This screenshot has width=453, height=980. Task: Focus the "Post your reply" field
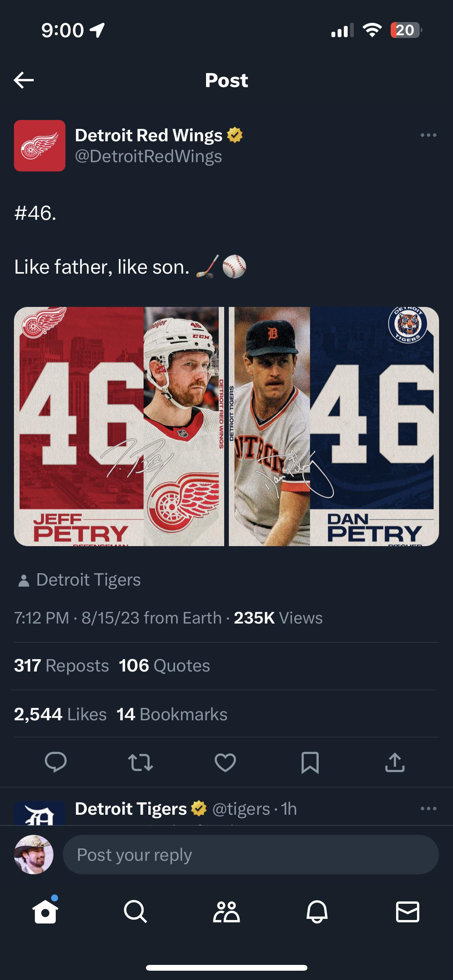click(x=251, y=855)
